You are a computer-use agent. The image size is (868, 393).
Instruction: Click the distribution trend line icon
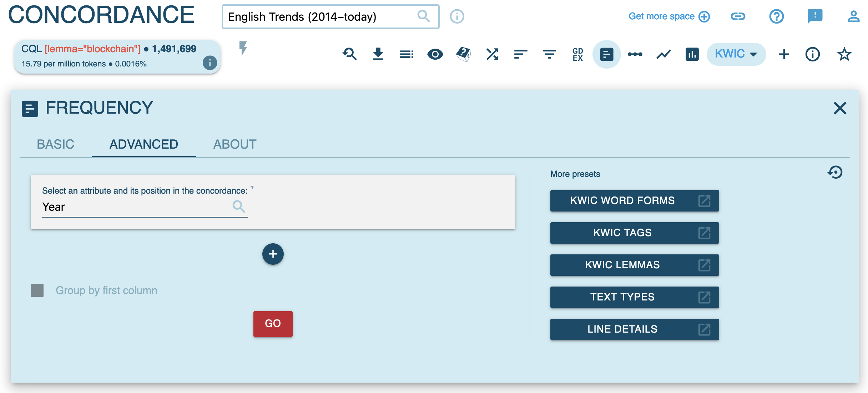tap(663, 54)
